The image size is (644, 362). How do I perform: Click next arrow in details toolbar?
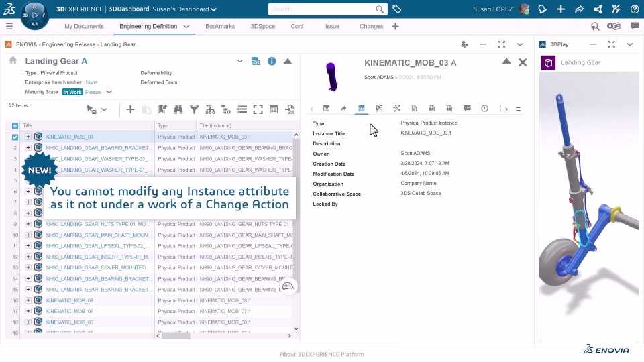click(506, 109)
